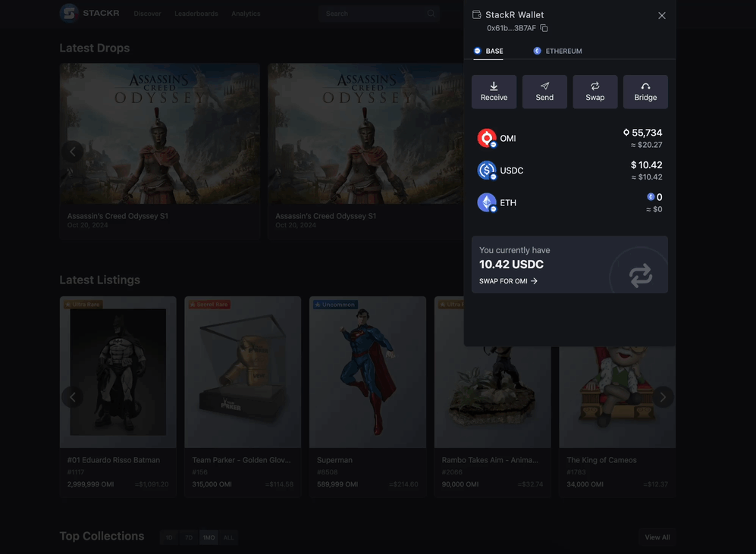The image size is (756, 554).
Task: Open the Discover menu
Action: point(147,14)
